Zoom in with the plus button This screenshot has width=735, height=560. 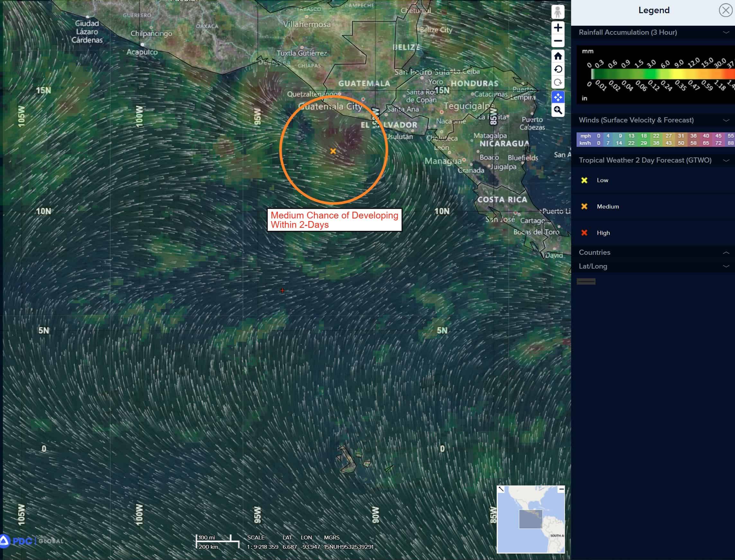pos(558,28)
